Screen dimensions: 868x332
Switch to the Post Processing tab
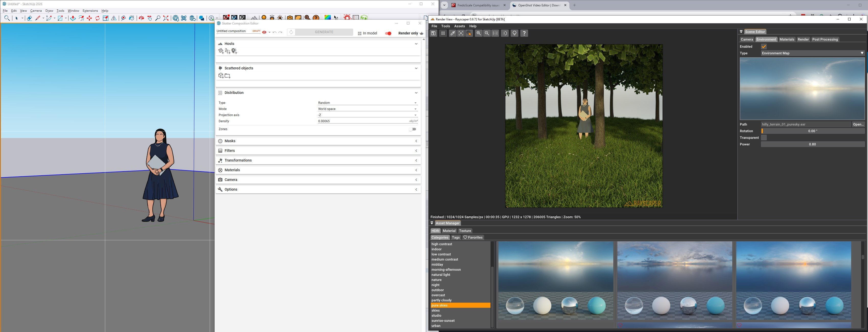(825, 40)
